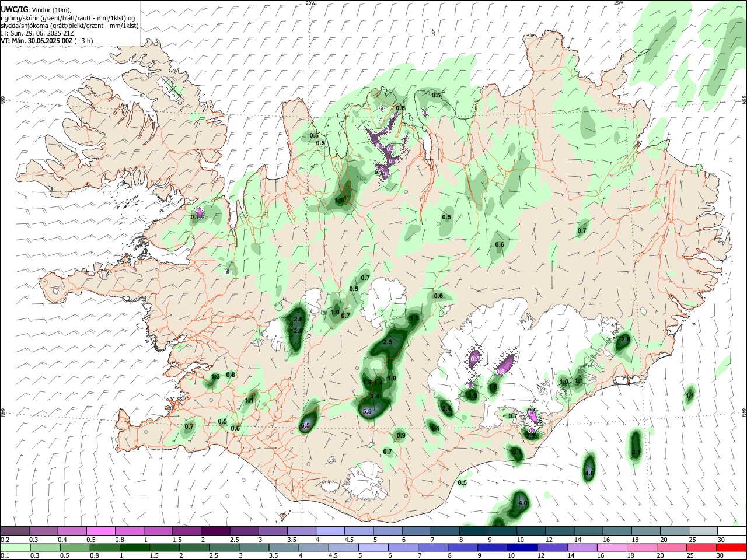The height and width of the screenshot is (560, 747).
Task: Click the '0.2' label on the upper legend
Action: coord(5,540)
